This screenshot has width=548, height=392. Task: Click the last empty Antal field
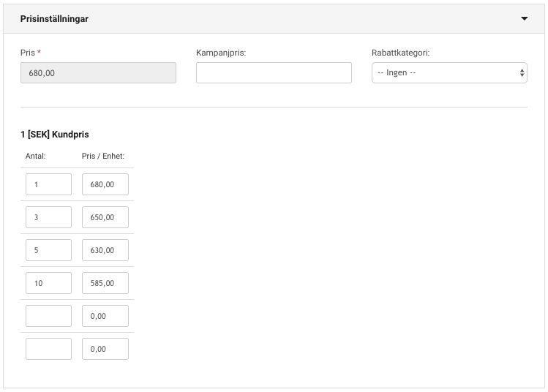[48, 349]
